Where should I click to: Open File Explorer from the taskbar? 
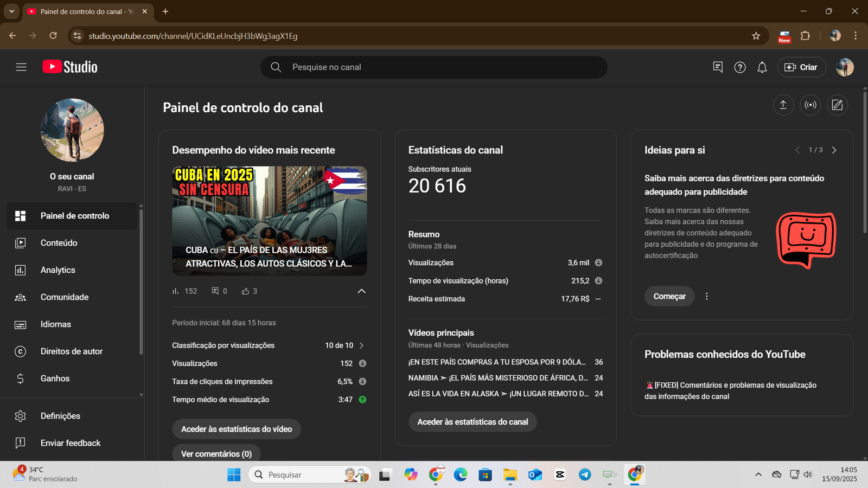[x=510, y=475]
